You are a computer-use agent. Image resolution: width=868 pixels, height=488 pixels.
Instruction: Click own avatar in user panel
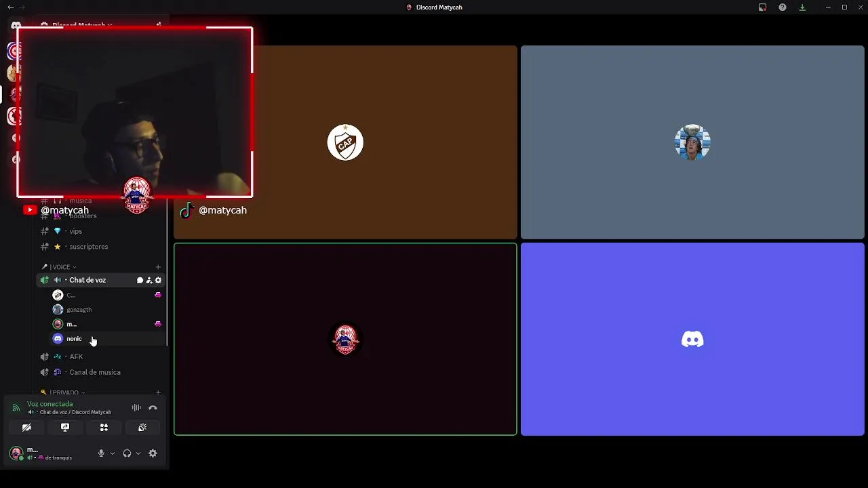[16, 453]
